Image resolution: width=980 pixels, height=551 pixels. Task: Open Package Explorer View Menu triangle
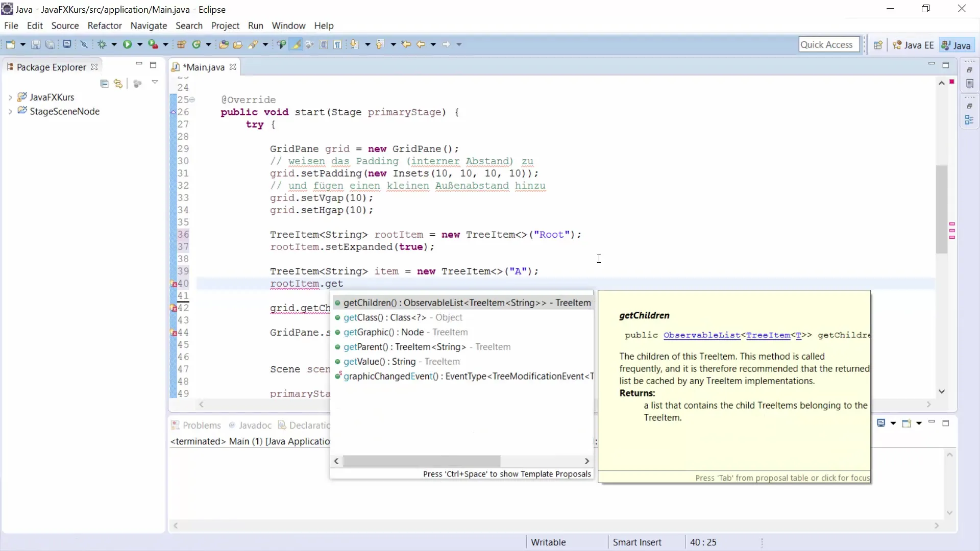coord(155,82)
